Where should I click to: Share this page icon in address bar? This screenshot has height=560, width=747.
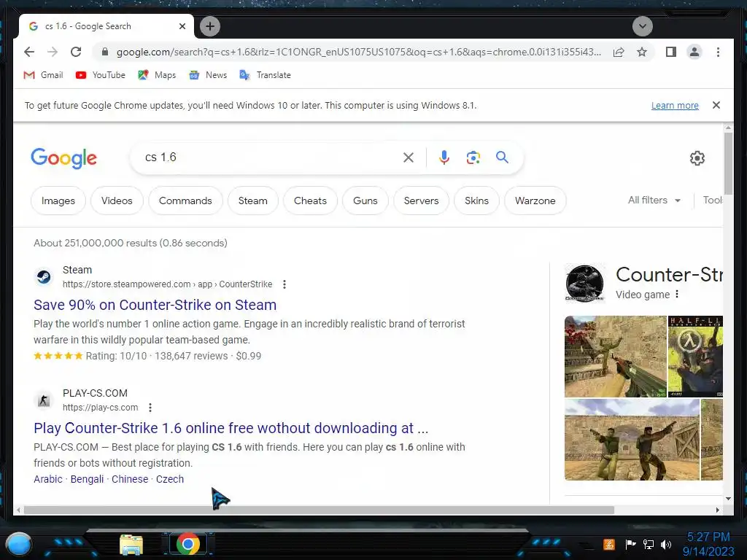tap(619, 52)
